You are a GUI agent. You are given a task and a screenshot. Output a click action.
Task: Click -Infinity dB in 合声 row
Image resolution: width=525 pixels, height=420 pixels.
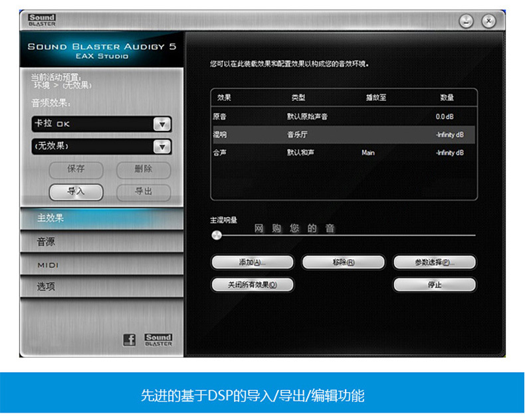point(450,153)
